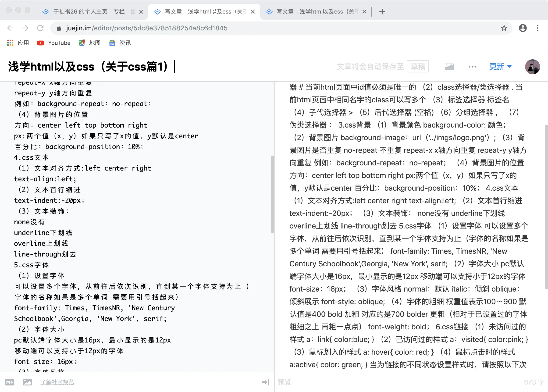
Task: Click the cover image icon in header
Action: pos(449,67)
